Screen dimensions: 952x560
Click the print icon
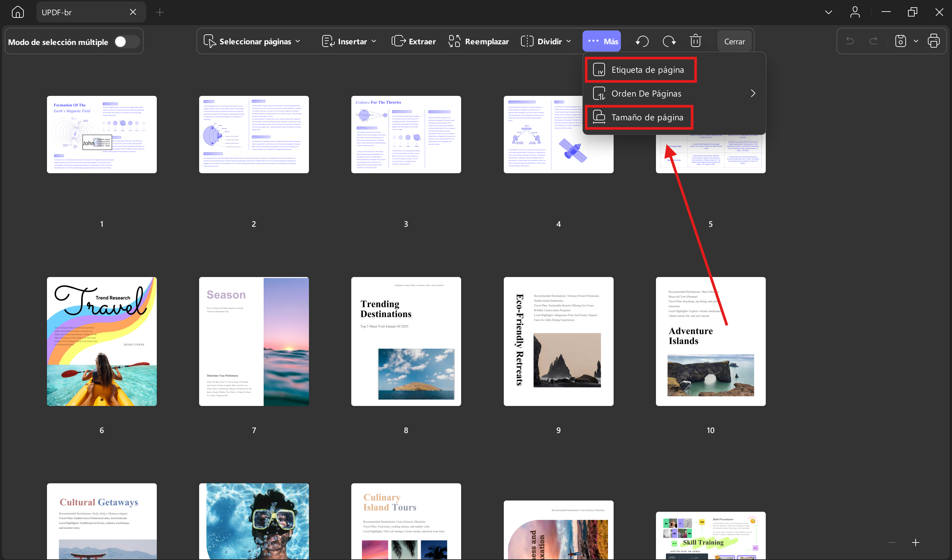click(933, 41)
